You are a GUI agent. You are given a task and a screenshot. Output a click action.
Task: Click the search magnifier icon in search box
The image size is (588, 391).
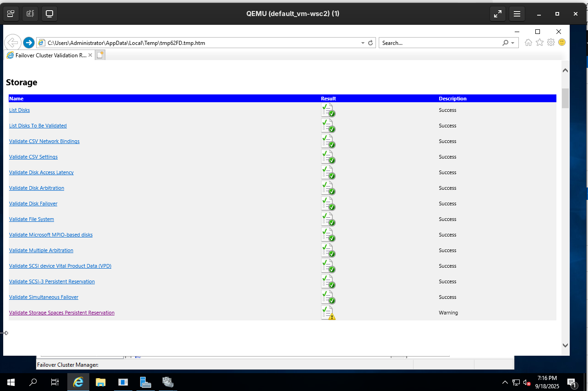[505, 43]
